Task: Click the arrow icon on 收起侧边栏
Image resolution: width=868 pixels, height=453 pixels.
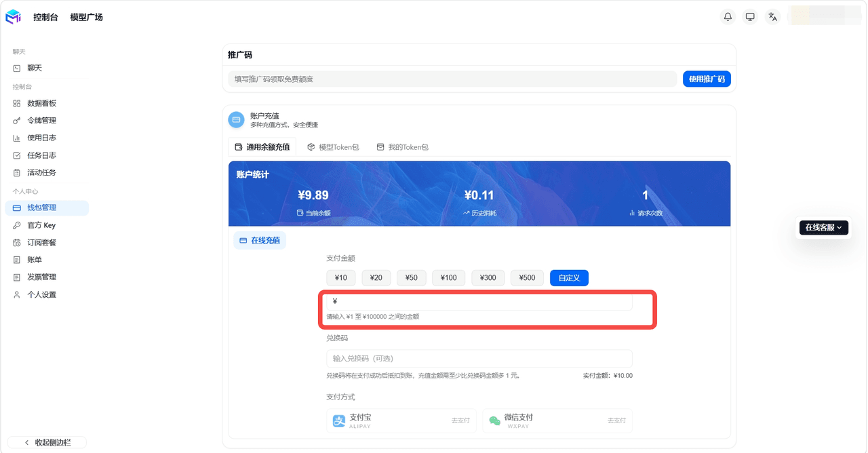Action: point(28,443)
